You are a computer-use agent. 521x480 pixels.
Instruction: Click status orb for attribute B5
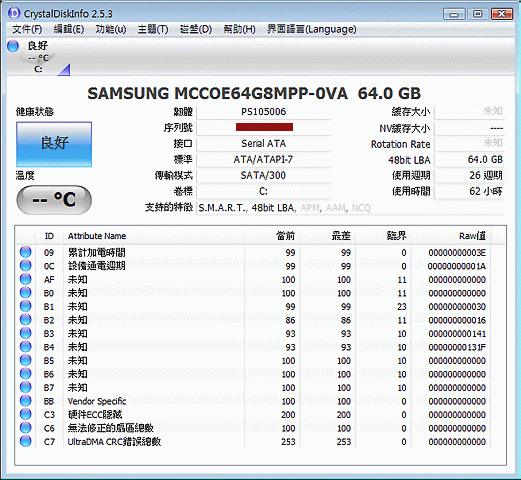[x=25, y=360]
